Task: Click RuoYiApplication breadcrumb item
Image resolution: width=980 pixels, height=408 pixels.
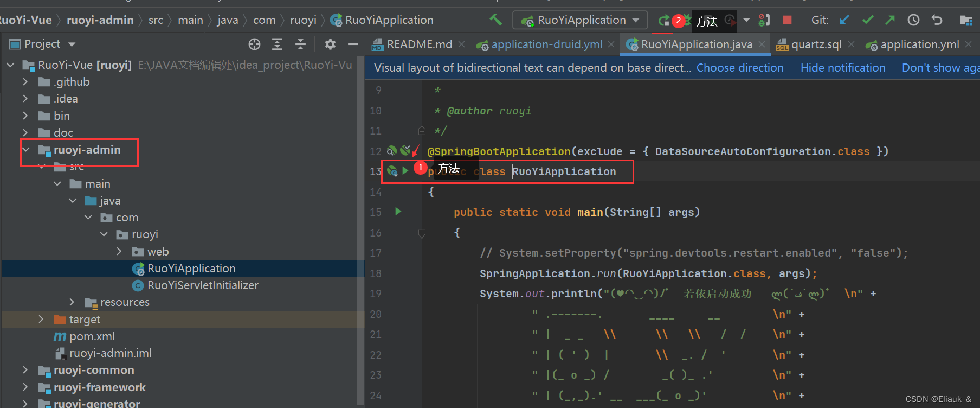Action: 382,20
